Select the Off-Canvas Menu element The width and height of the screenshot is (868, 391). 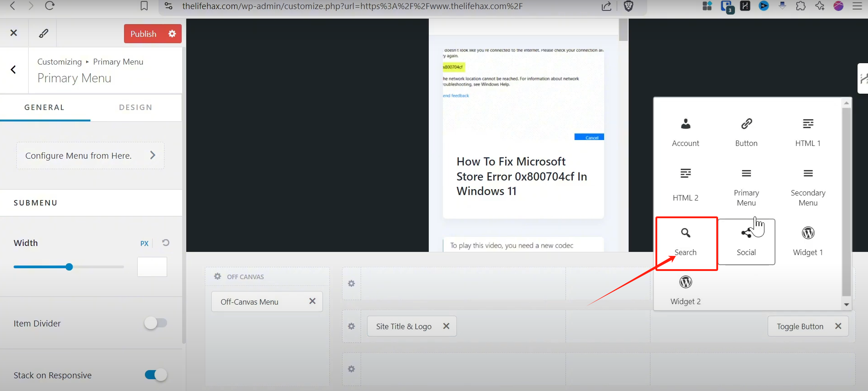(x=249, y=301)
